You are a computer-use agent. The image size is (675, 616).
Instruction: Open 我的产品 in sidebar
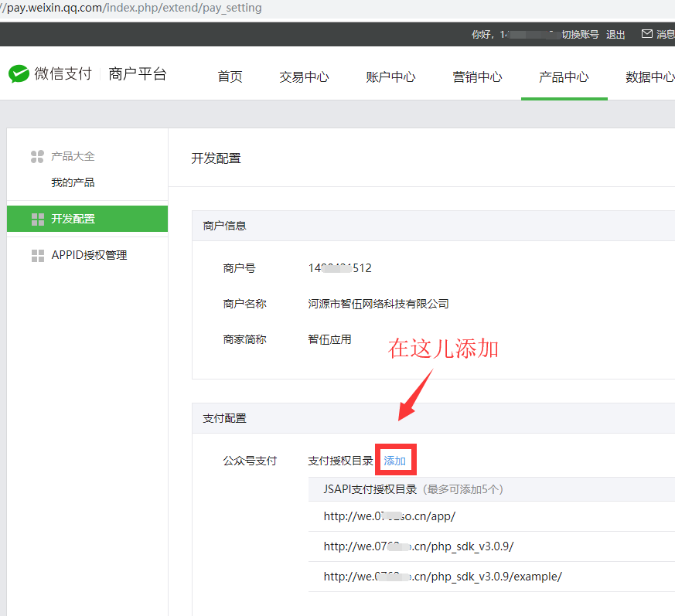73,182
